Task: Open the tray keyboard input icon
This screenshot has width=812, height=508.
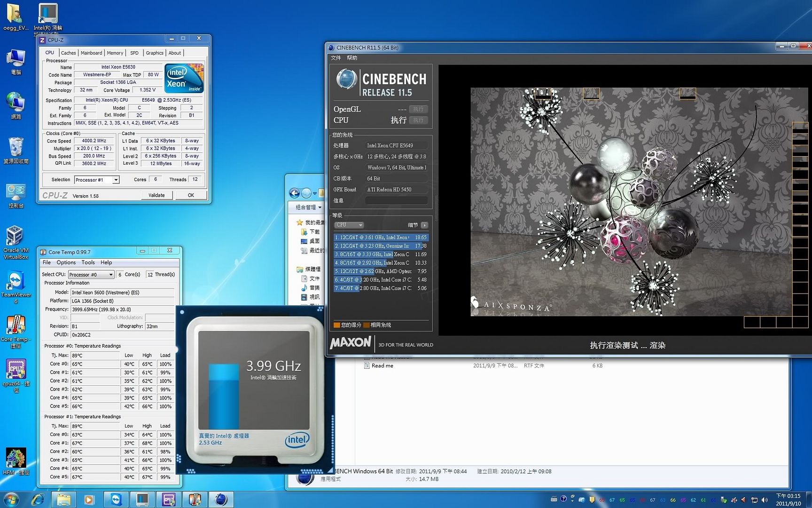Action: (554, 500)
